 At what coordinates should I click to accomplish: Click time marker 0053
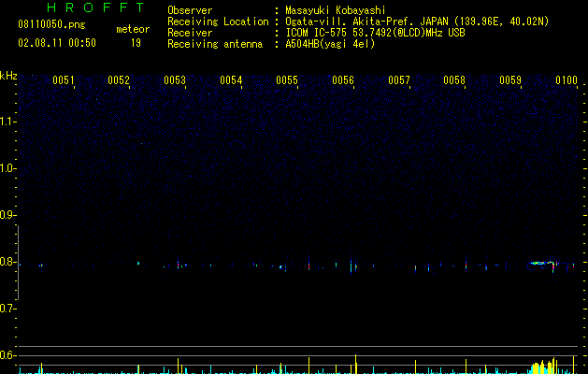(x=175, y=80)
